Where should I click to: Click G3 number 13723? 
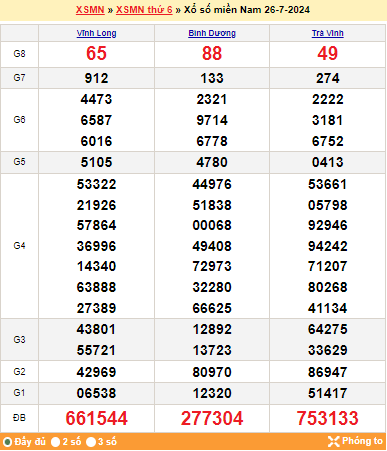(212, 350)
